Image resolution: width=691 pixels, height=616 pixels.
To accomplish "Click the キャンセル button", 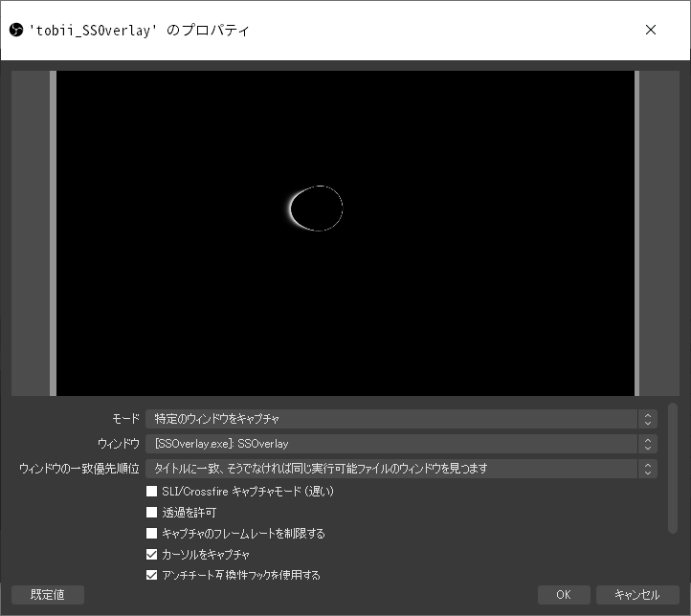I will tap(637, 595).
